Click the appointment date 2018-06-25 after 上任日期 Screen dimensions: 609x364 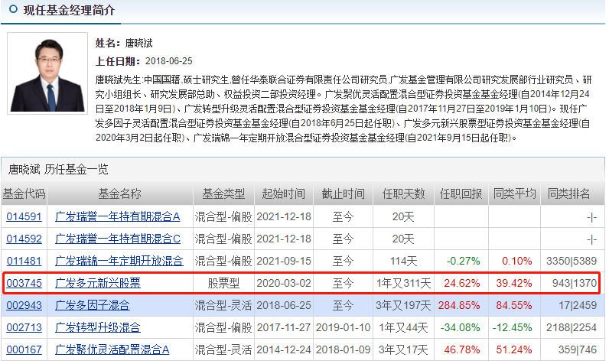click(x=169, y=61)
